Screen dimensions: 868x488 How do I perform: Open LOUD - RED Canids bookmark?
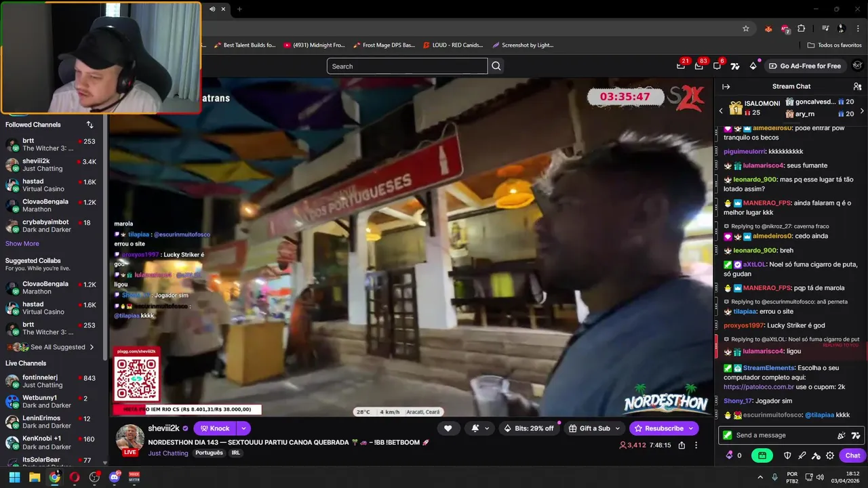click(x=453, y=45)
